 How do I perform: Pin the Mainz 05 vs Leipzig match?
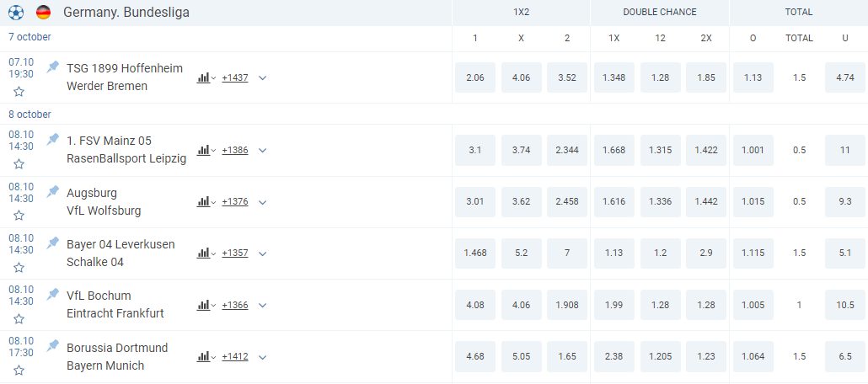point(53,139)
